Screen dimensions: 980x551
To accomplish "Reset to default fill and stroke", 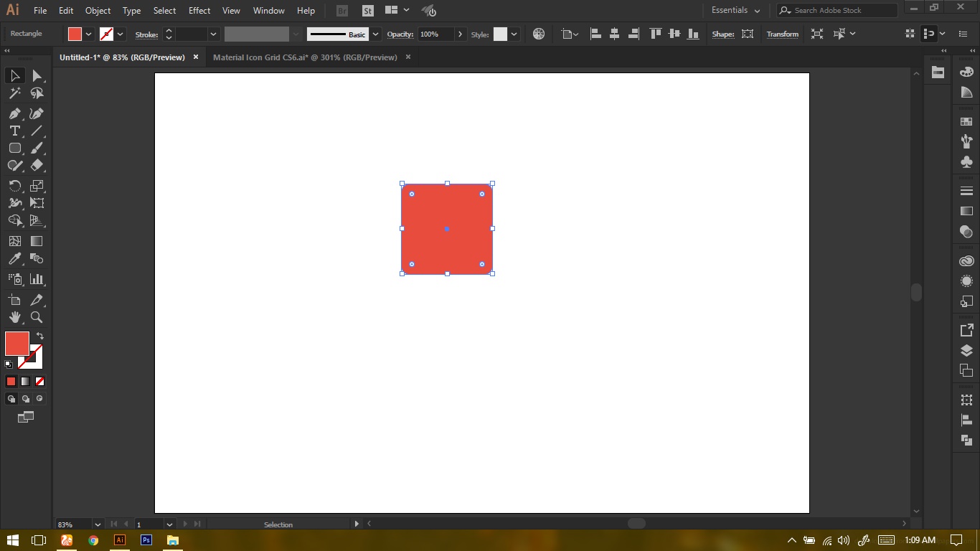I will (x=9, y=364).
